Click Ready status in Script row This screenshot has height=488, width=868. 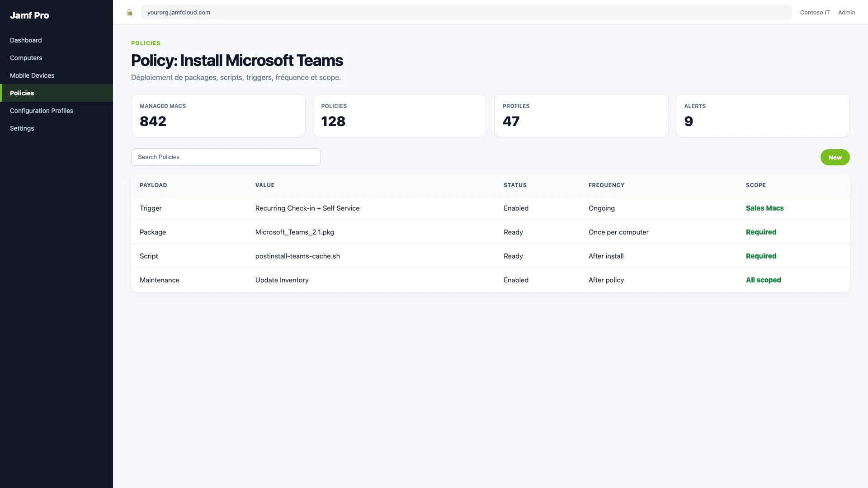click(513, 256)
